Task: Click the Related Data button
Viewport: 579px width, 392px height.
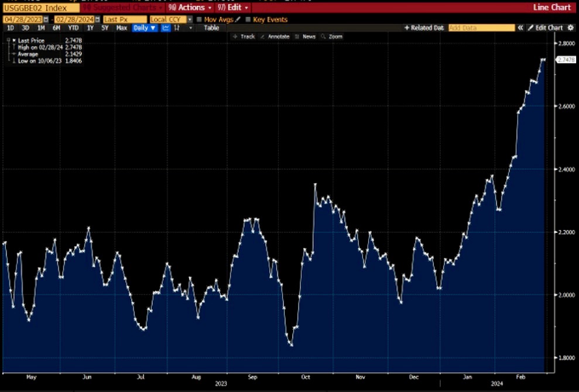Action: coord(424,28)
